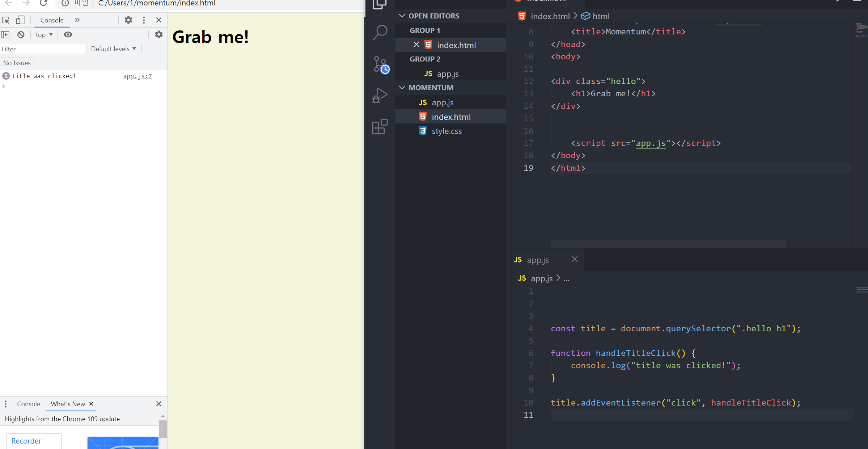Open DevTools settings gear icon
This screenshot has width=868, height=449.
pyautogui.click(x=128, y=20)
